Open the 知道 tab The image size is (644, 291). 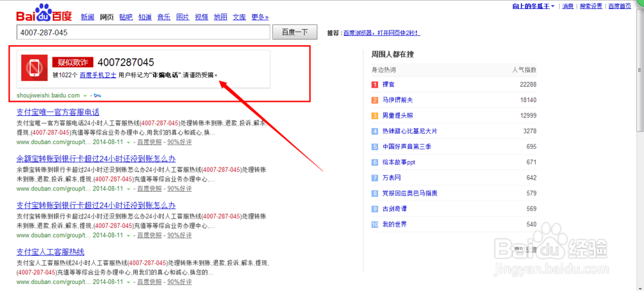(x=145, y=17)
